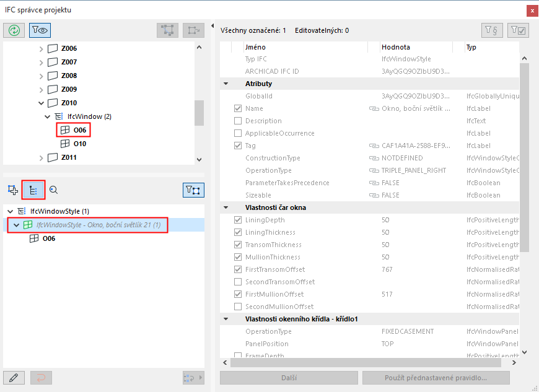Toggle the Tag checkbox

pos(237,146)
